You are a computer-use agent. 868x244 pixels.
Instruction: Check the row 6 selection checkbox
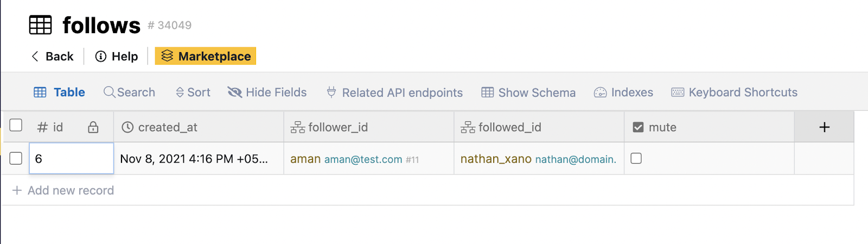(x=16, y=158)
